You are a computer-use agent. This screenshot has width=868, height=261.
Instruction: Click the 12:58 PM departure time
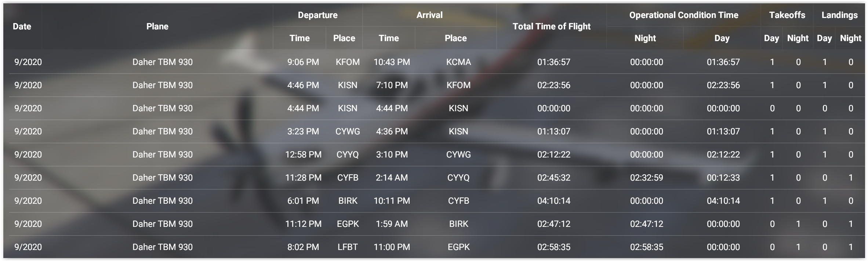point(303,155)
